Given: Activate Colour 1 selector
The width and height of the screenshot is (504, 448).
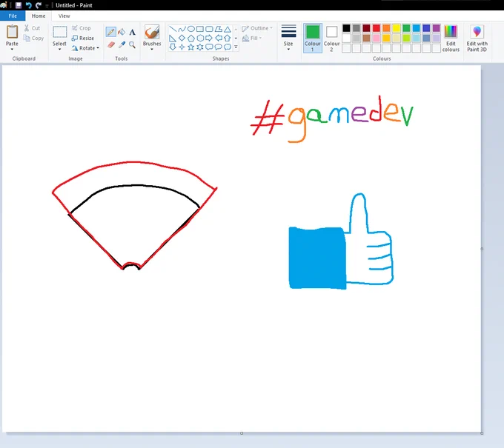Looking at the screenshot, I should 313,38.
